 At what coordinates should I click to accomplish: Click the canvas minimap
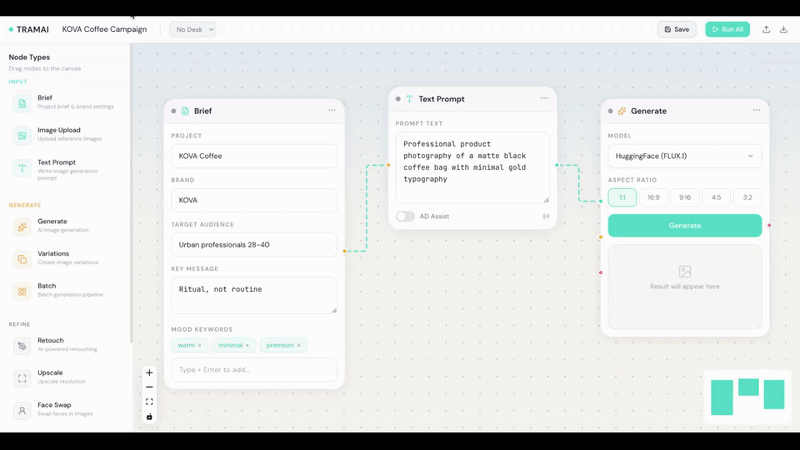(747, 396)
